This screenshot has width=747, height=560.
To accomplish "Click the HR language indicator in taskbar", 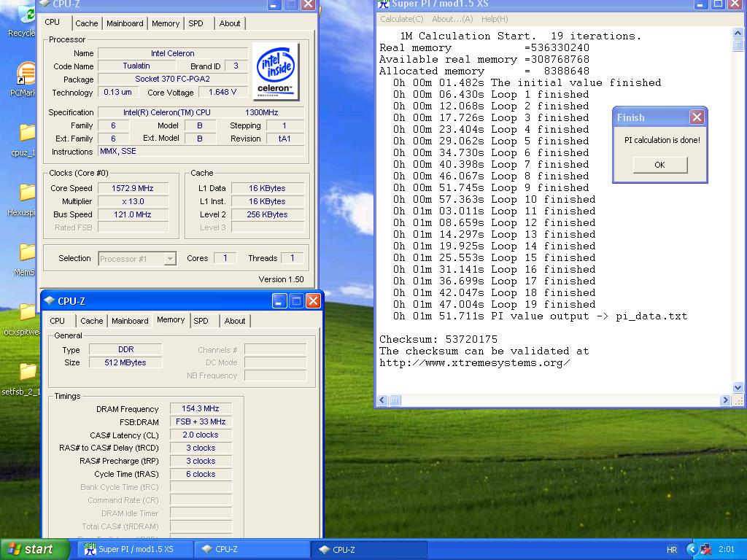I will [x=672, y=550].
